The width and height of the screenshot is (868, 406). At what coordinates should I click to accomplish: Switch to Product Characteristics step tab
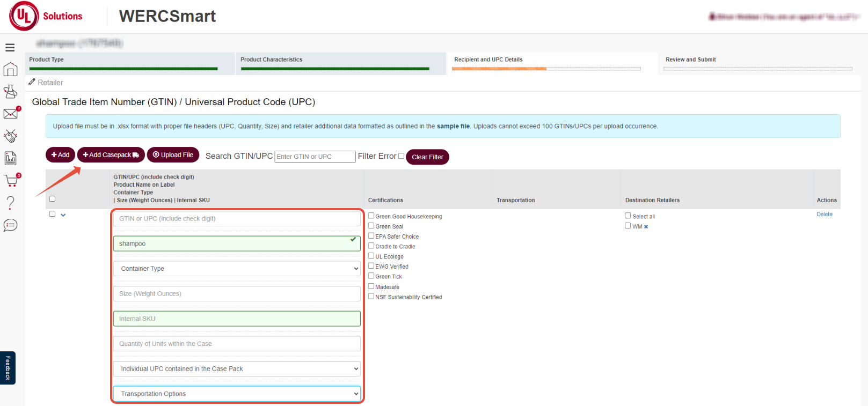pos(341,63)
